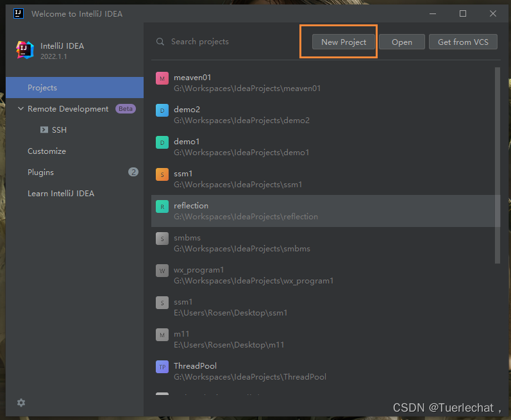
Task: Open the meaven01 project
Action: coord(325,83)
